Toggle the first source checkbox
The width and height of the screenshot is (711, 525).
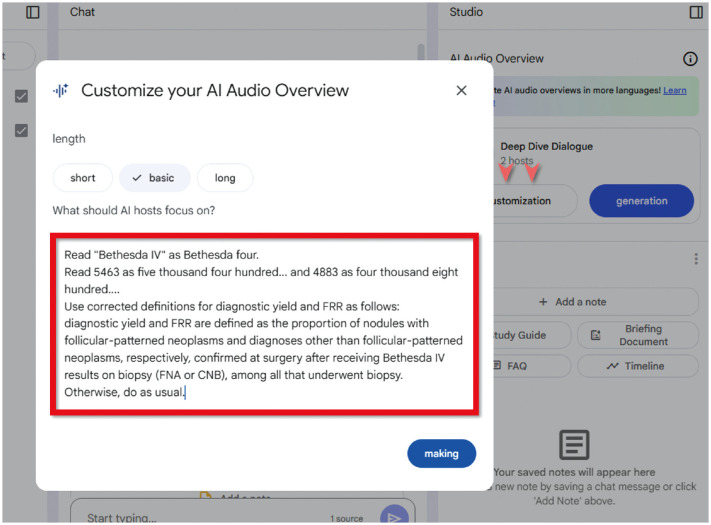click(21, 96)
